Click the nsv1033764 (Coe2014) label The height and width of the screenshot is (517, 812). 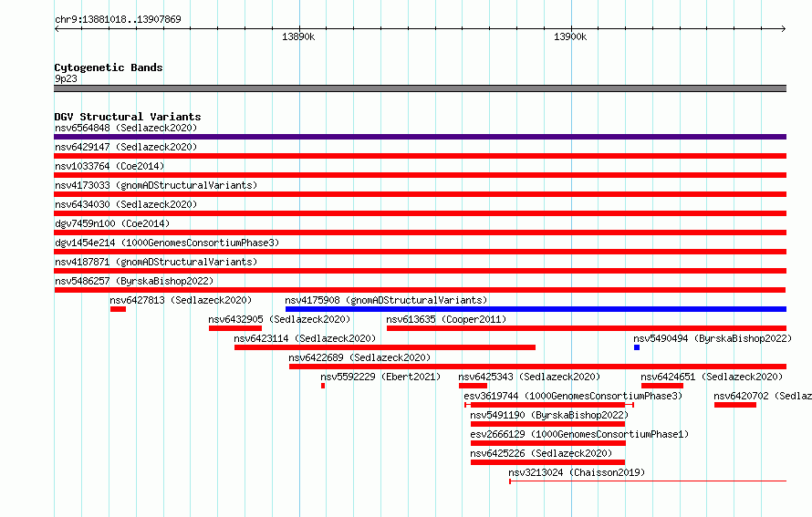click(x=109, y=166)
